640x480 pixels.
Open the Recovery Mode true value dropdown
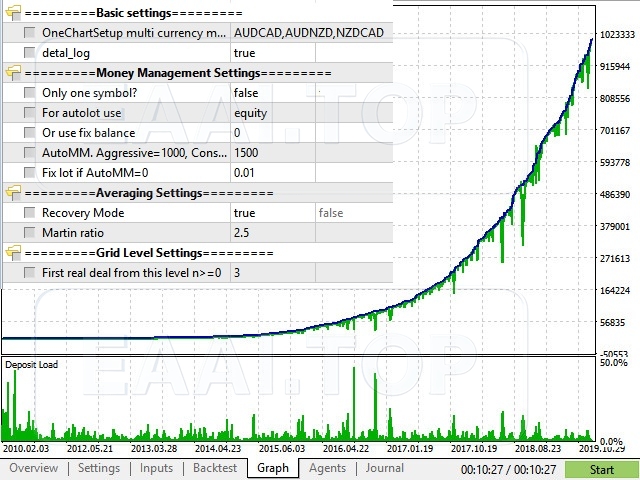(x=272, y=213)
